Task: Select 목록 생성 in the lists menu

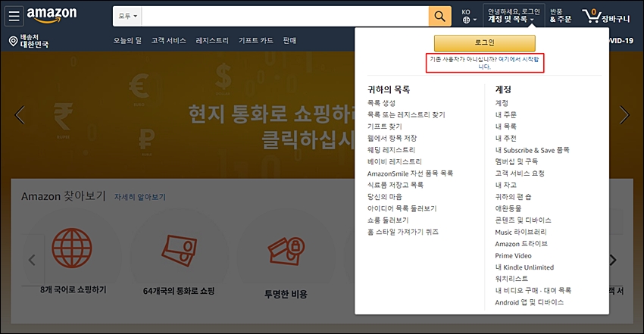Action: click(381, 103)
